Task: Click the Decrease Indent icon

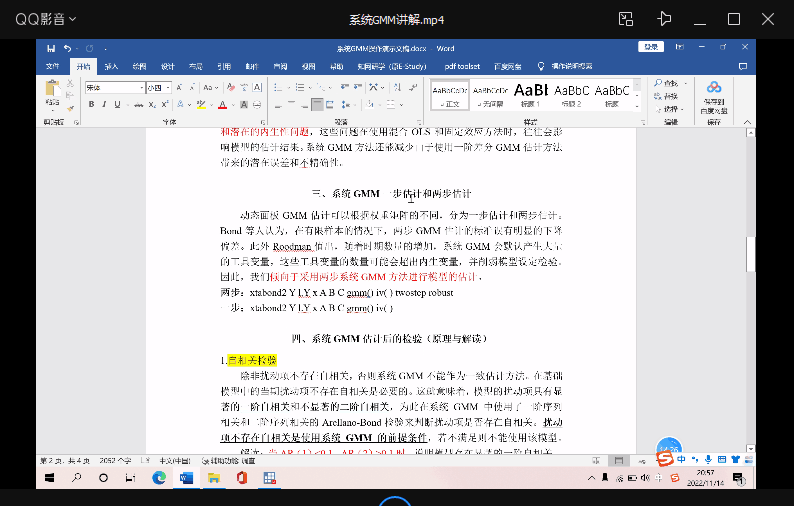Action: (345, 88)
